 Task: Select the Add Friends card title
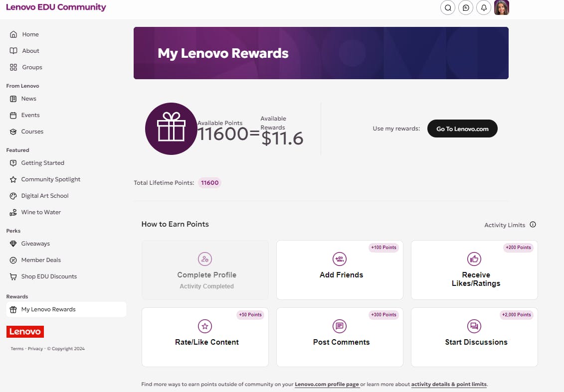(342, 275)
